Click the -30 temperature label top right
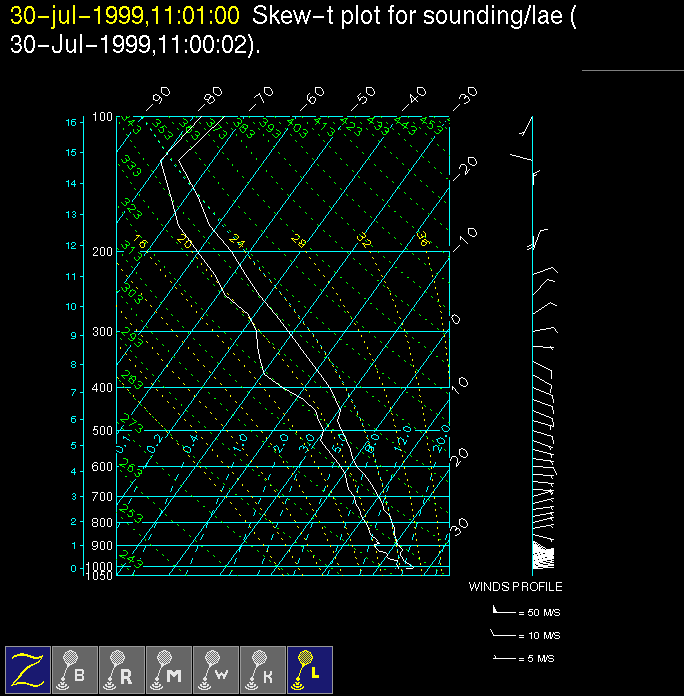The image size is (684, 696). click(x=464, y=98)
